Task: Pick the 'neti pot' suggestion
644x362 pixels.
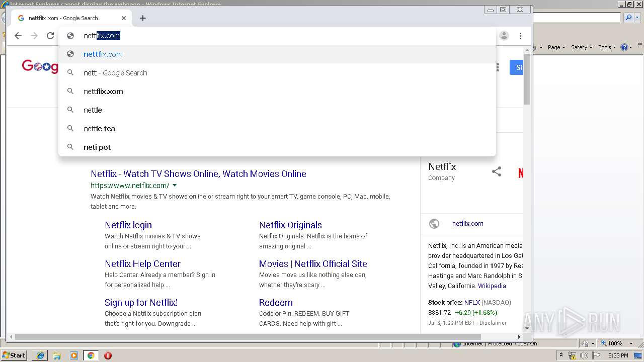Action: (277, 147)
